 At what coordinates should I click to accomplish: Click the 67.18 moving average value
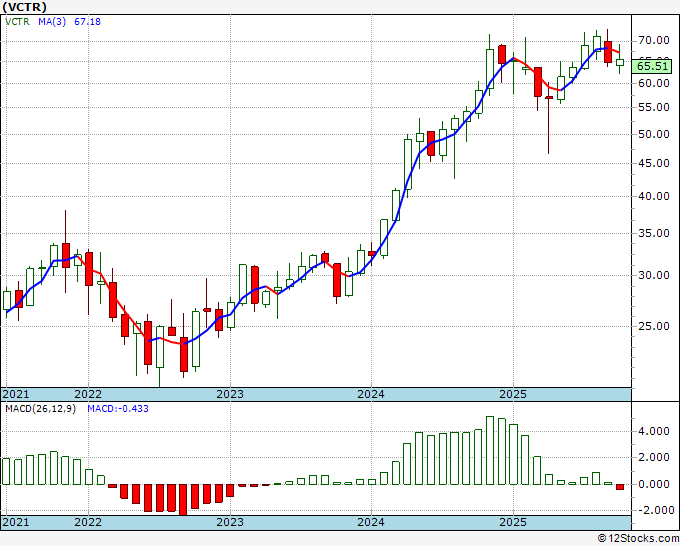(x=87, y=22)
